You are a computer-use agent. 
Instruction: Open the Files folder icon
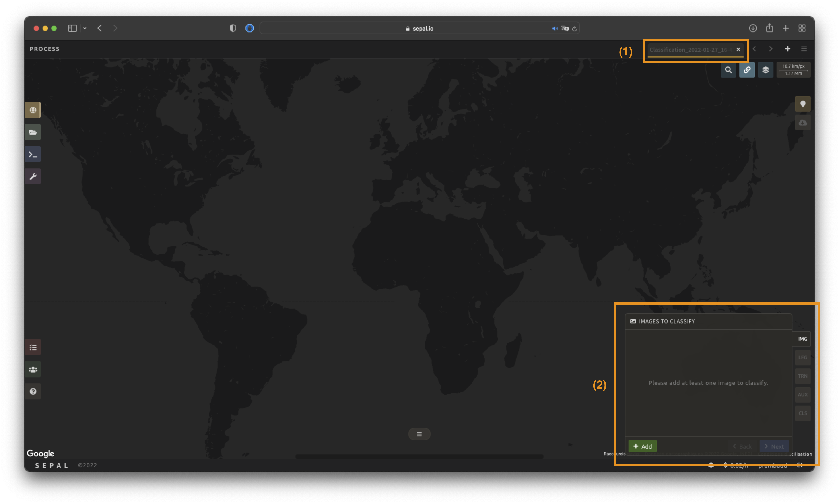point(33,132)
